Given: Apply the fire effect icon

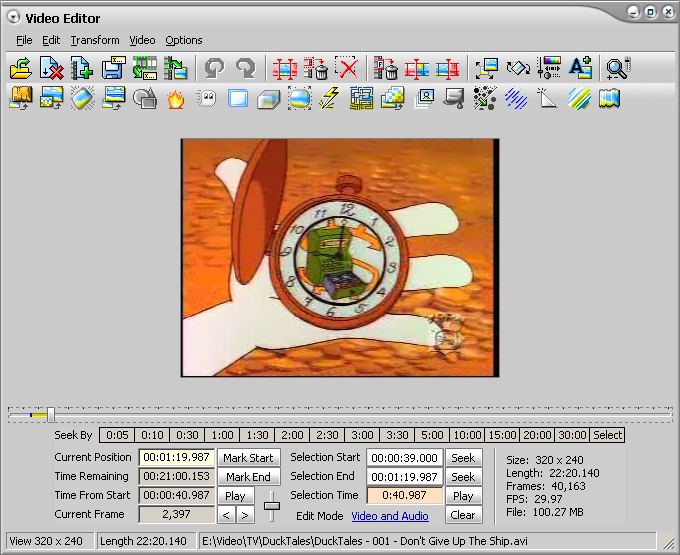Looking at the screenshot, I should point(175,98).
